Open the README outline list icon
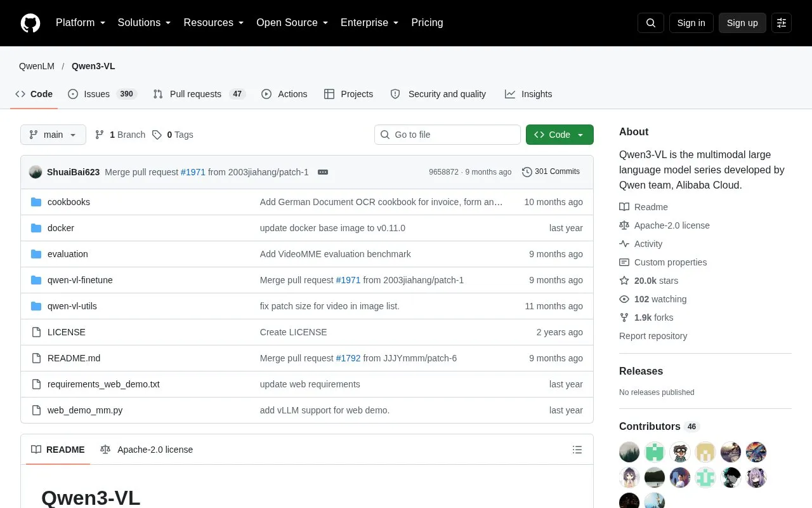This screenshot has height=508, width=812. [577, 450]
